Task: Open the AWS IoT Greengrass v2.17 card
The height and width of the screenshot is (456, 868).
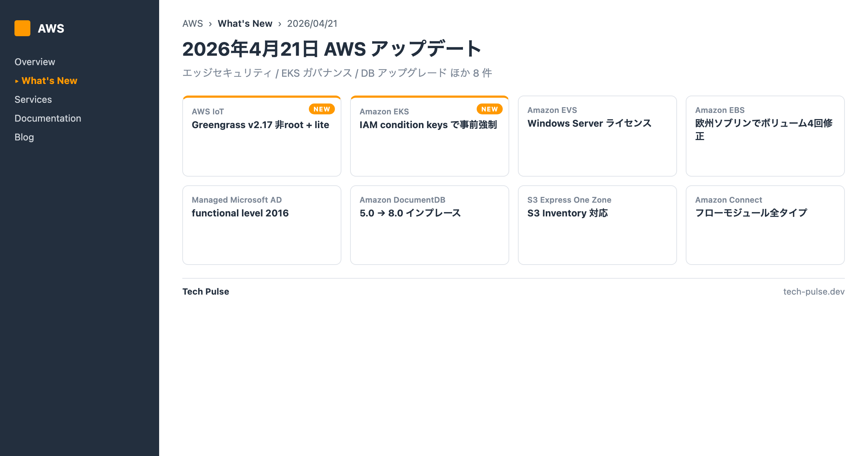Action: 262,136
